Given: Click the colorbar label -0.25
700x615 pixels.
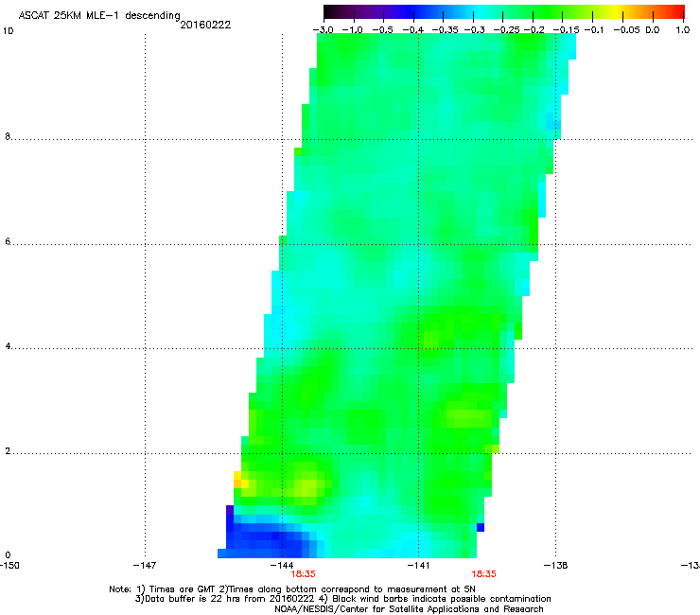Looking at the screenshot, I should coord(506,30).
